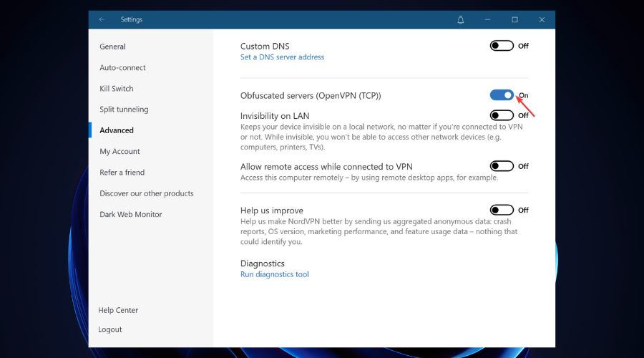Toggle Allow remote access switch
This screenshot has width=644, height=358.
[x=502, y=166]
